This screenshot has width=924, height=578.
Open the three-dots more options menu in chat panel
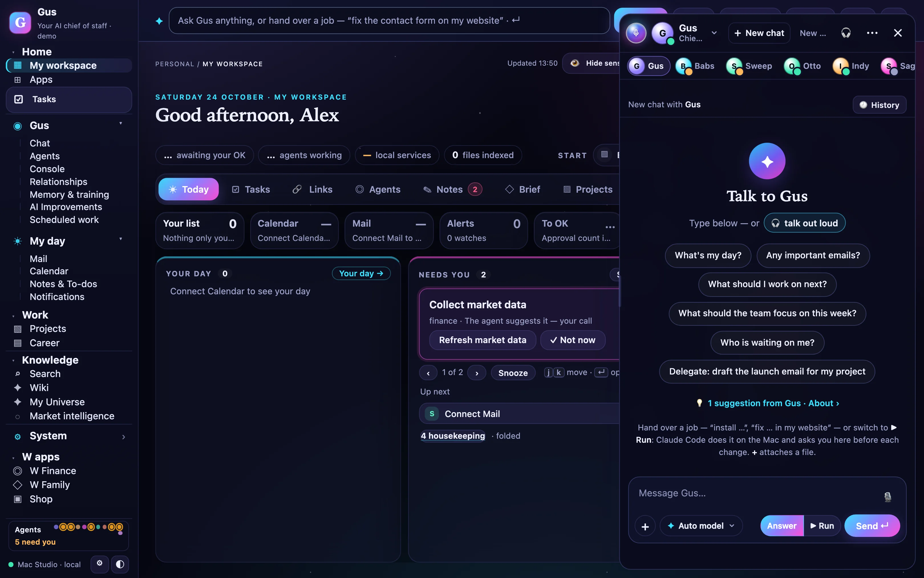(x=872, y=33)
